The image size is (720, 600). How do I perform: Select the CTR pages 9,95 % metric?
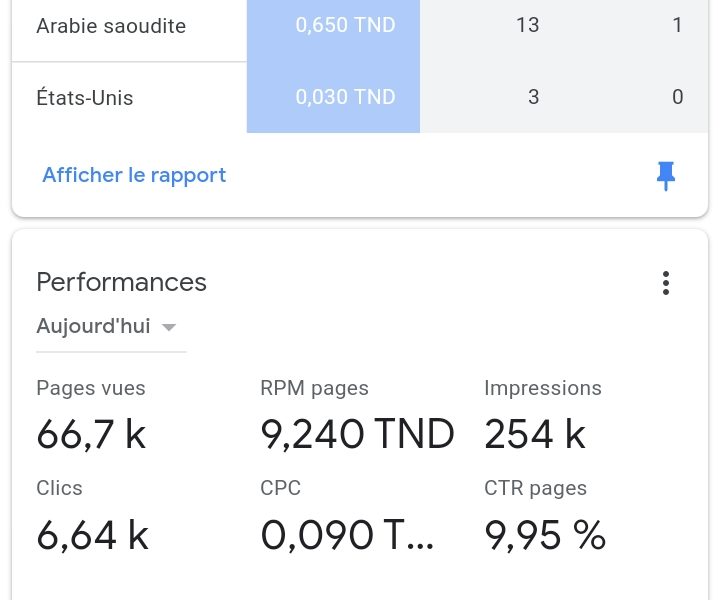[545, 515]
